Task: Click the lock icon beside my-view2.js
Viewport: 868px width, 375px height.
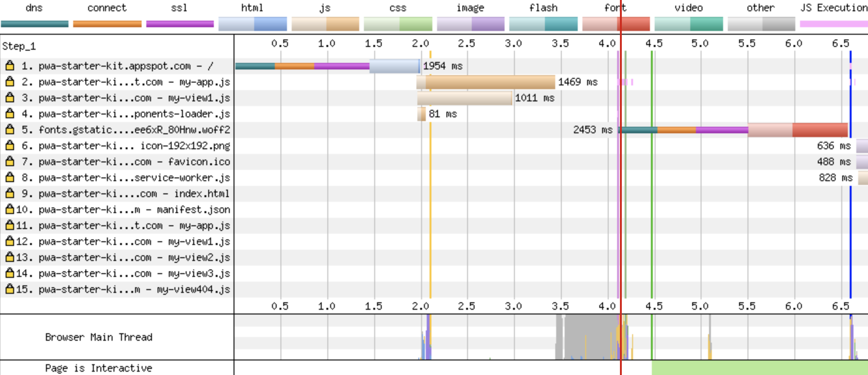Action: (9, 257)
